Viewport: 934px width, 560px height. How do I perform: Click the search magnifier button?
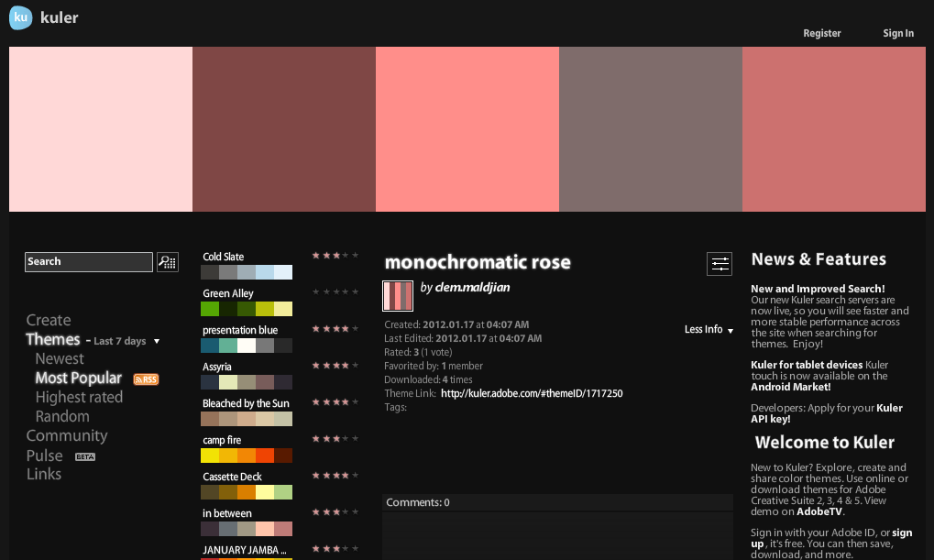tap(168, 261)
